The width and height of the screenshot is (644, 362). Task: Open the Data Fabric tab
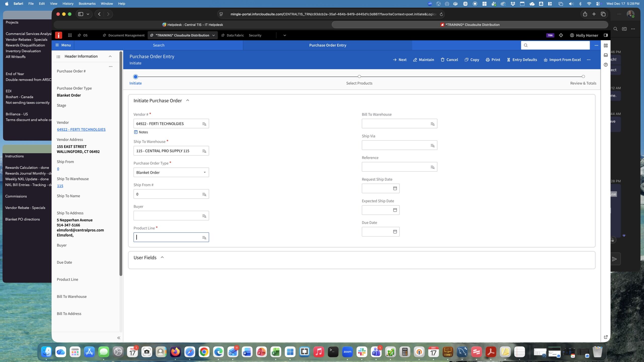[232, 35]
